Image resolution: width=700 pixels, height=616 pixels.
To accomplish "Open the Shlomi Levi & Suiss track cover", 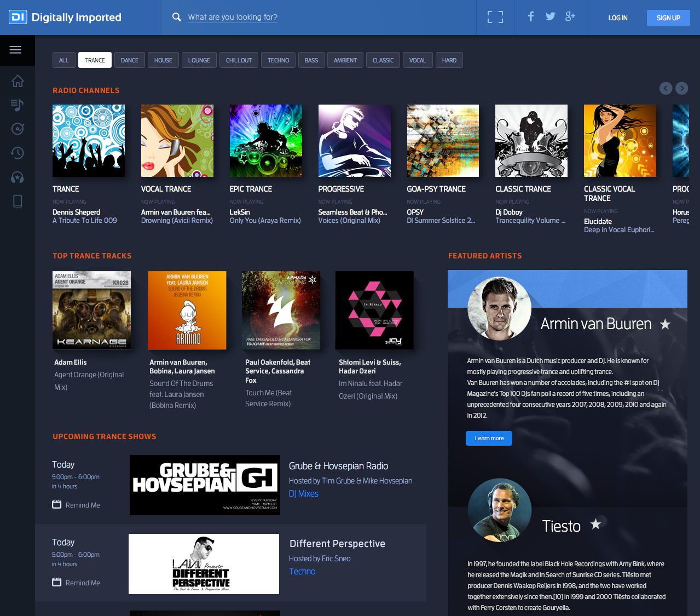I will [x=374, y=310].
